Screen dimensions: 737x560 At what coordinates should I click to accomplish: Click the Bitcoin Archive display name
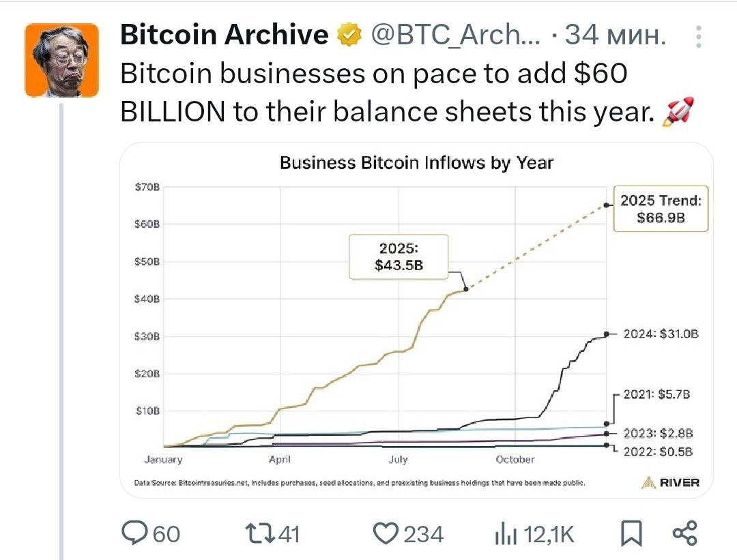[x=225, y=35]
